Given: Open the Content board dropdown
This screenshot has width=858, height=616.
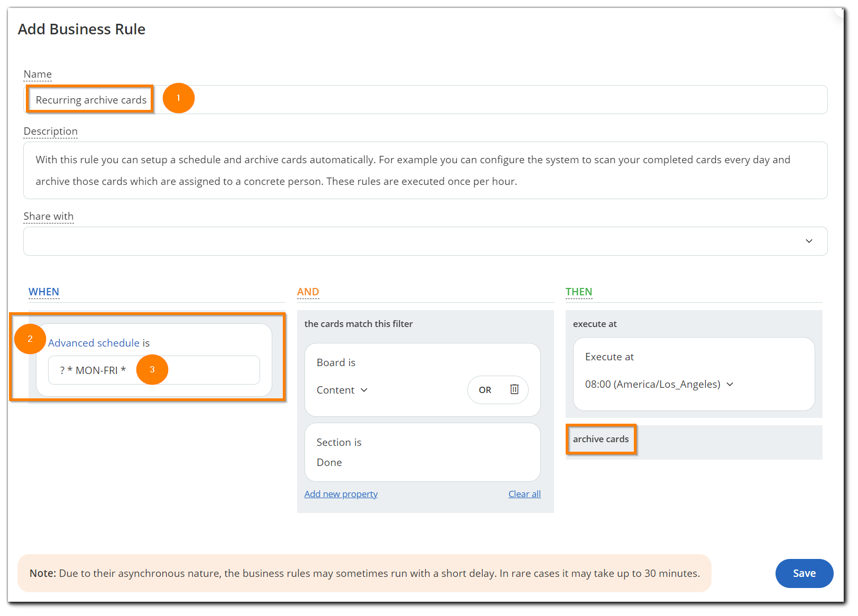Looking at the screenshot, I should (x=341, y=390).
